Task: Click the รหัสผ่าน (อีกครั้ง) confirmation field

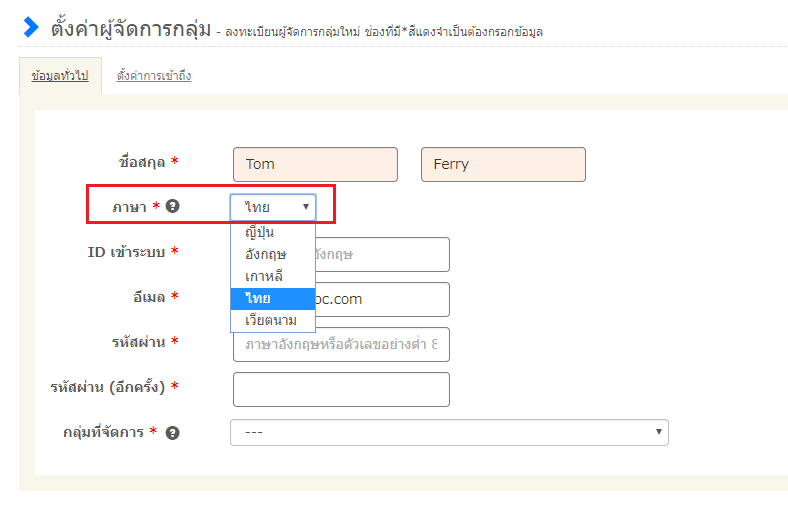Action: [341, 389]
